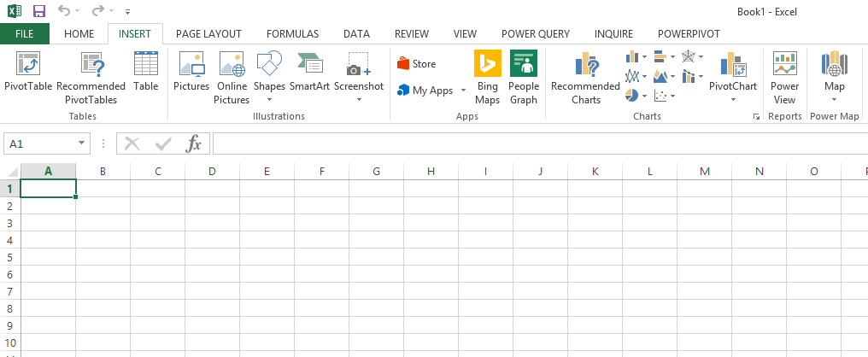Screen dimensions: 868x357
Task: Switch to the VIEW tab
Action: tap(465, 34)
